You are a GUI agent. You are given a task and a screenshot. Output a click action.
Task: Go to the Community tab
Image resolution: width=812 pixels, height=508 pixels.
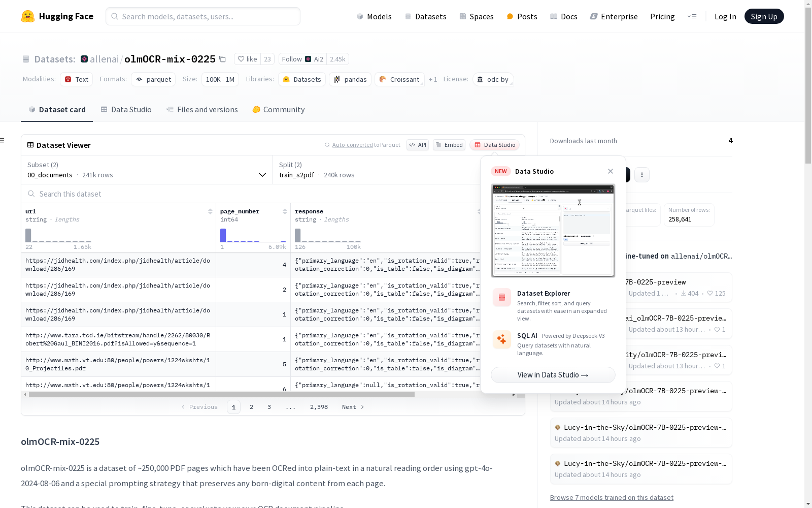(x=279, y=110)
